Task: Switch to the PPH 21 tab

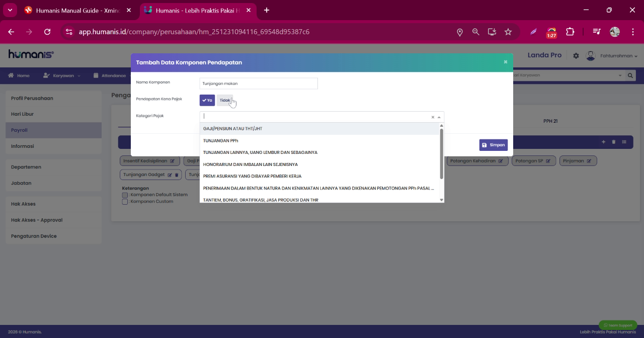Action: [550, 121]
